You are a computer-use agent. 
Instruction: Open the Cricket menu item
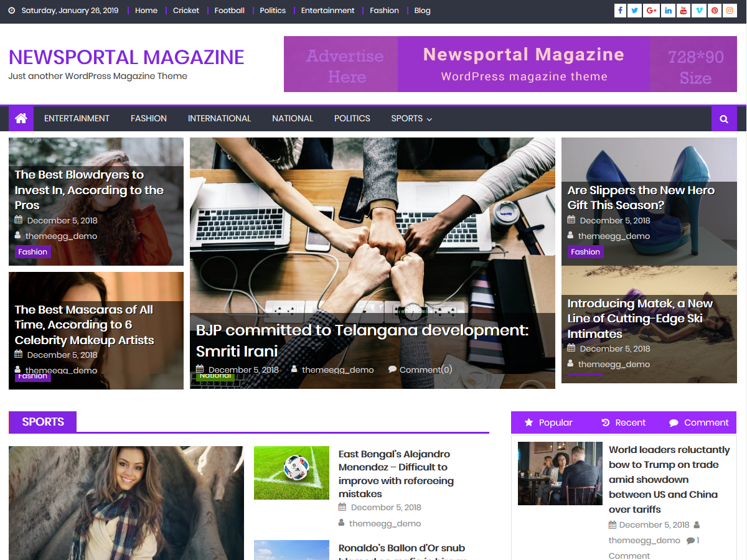click(186, 11)
